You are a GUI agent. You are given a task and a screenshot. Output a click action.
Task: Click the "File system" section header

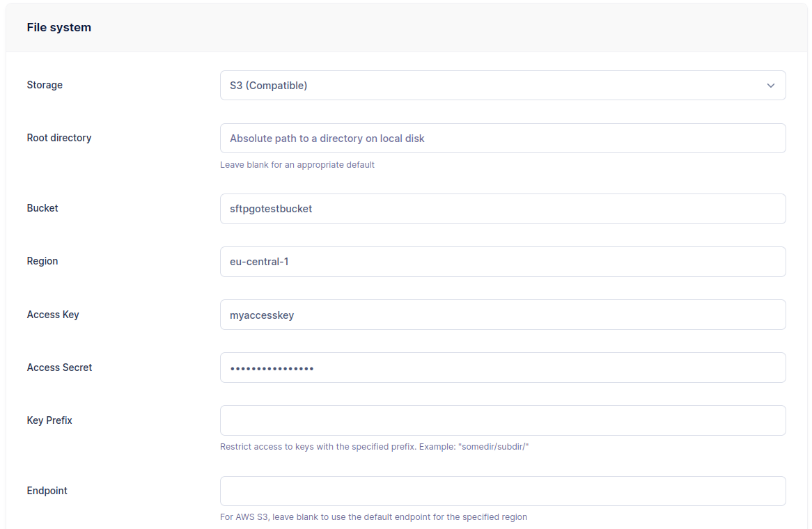click(x=59, y=28)
